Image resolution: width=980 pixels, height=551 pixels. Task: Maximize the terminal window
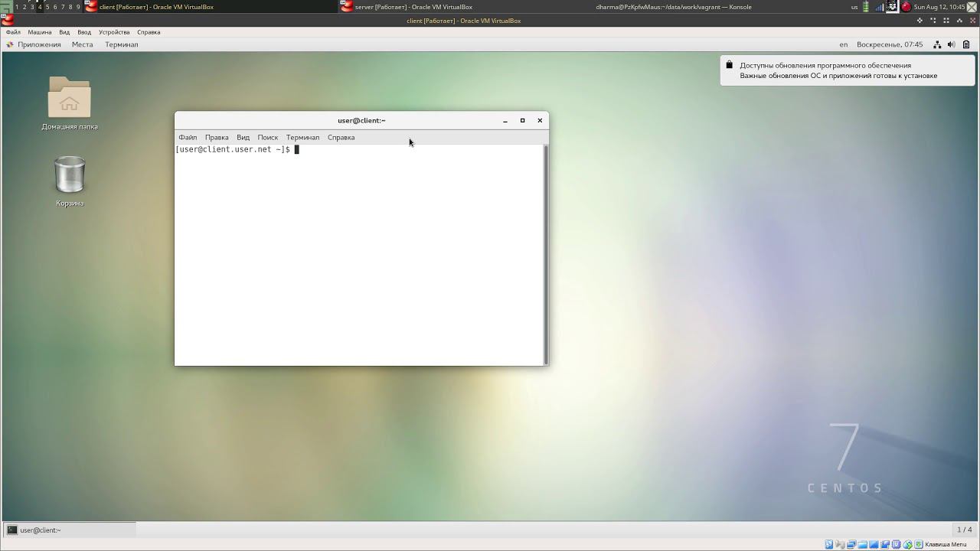coord(522,120)
